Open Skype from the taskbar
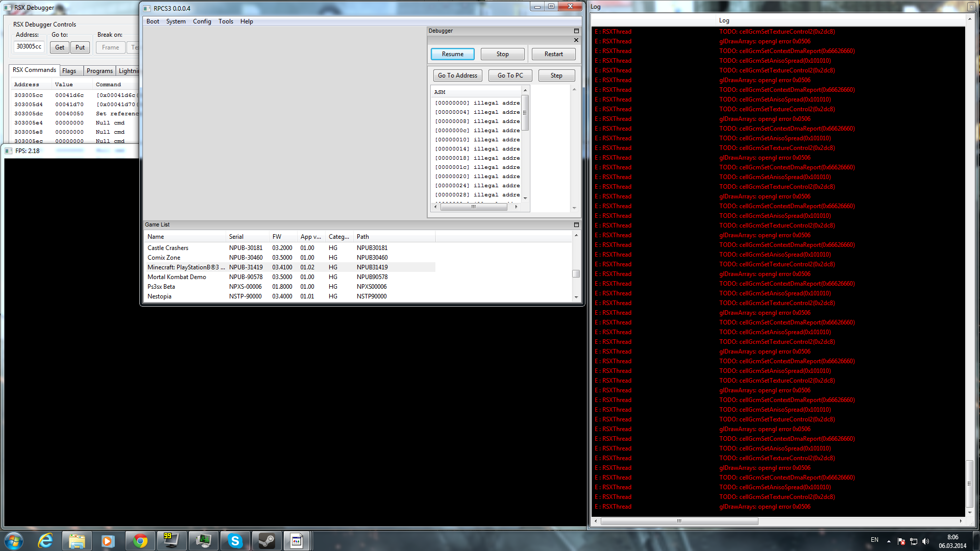This screenshot has height=551, width=980. click(x=235, y=541)
